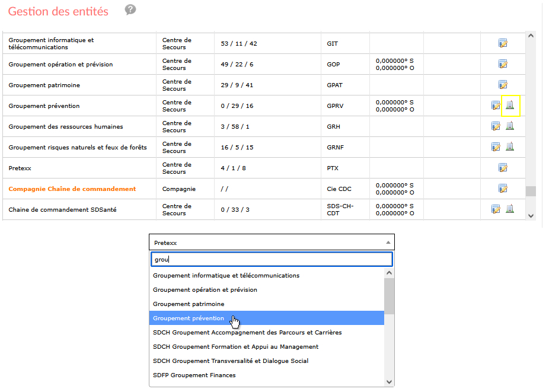Click the '0 / 33 / 3' value

235,209
